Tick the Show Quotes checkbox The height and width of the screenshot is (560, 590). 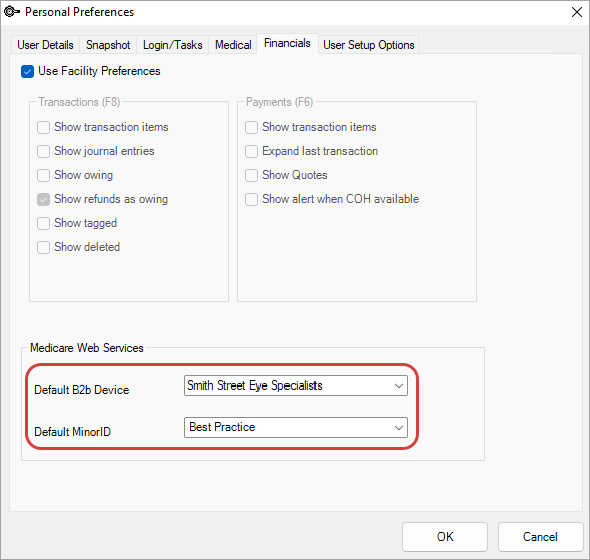point(251,175)
